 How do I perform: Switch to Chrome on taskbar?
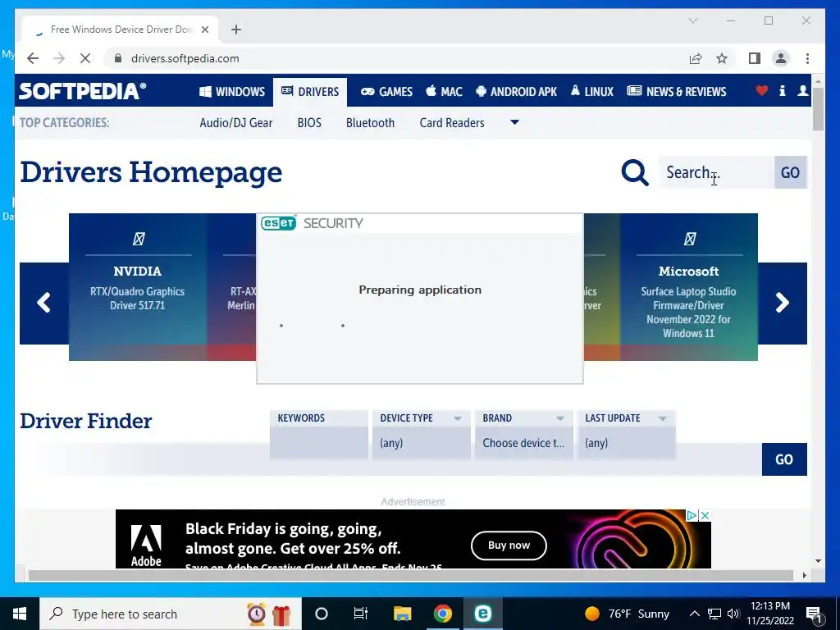pos(442,614)
